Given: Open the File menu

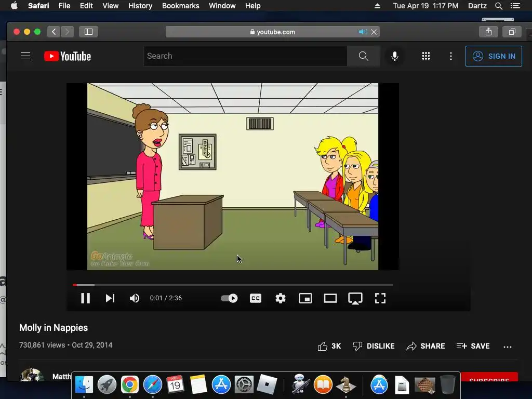Looking at the screenshot, I should [64, 6].
